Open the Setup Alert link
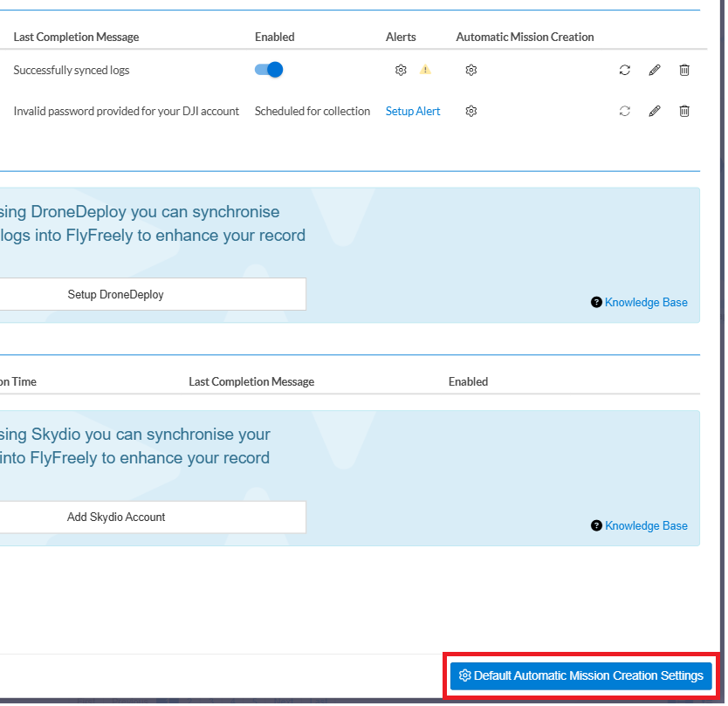The image size is (728, 706). (x=412, y=111)
